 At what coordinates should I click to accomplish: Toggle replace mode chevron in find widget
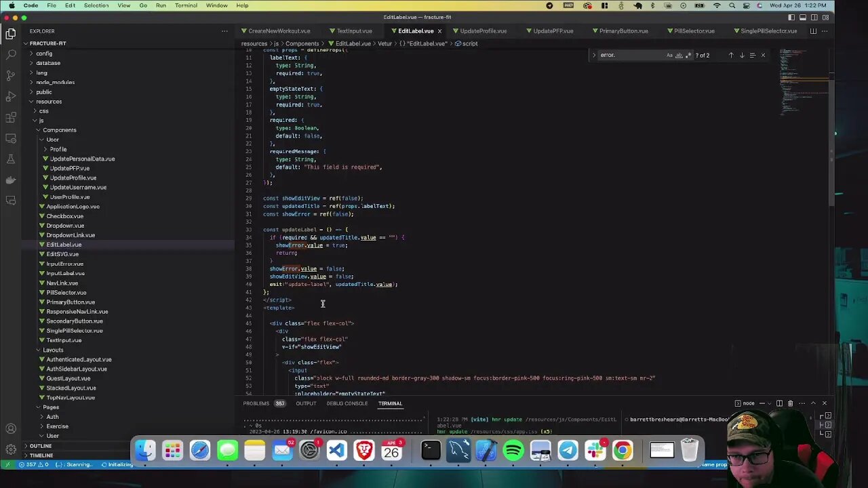pyautogui.click(x=594, y=55)
